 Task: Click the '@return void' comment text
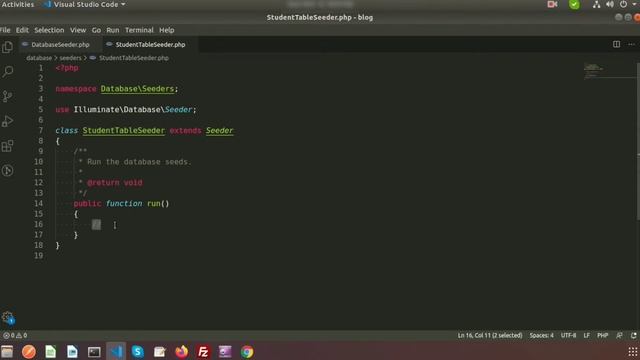coord(115,182)
